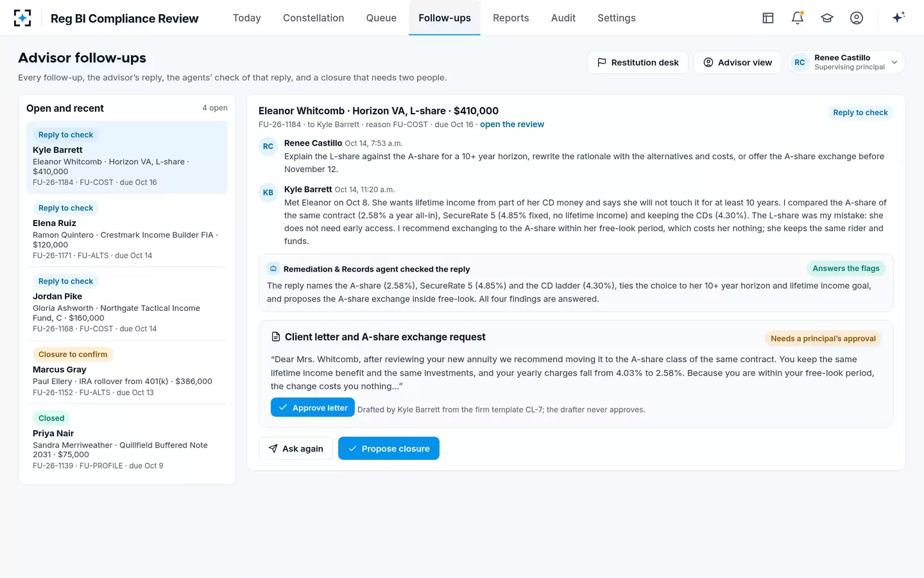Click the Ask again button
Screen dimensions: 924x578
click(x=296, y=448)
